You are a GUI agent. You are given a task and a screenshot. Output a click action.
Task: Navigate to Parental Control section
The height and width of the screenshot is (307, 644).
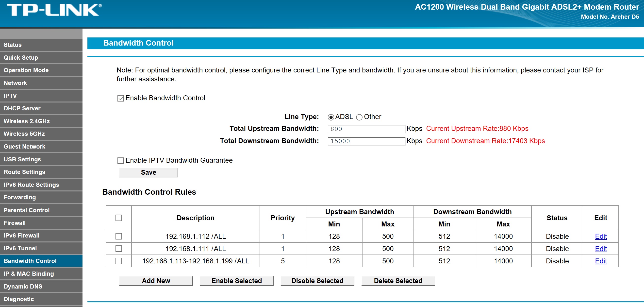point(27,210)
